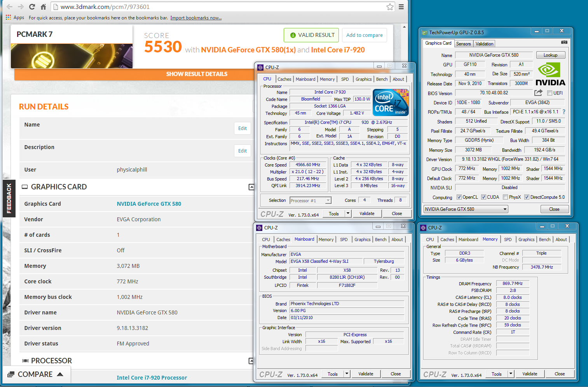This screenshot has height=387, width=588.
Task: Switch to the Sensors tab in GPU-Z
Action: [x=463, y=44]
